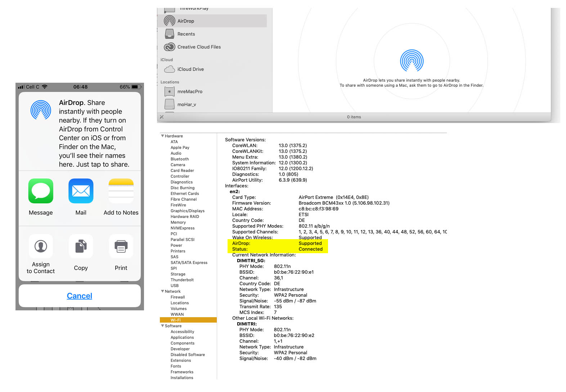Select Fibre Channel in the Hardware list
The width and height of the screenshot is (566, 392).
click(x=184, y=199)
